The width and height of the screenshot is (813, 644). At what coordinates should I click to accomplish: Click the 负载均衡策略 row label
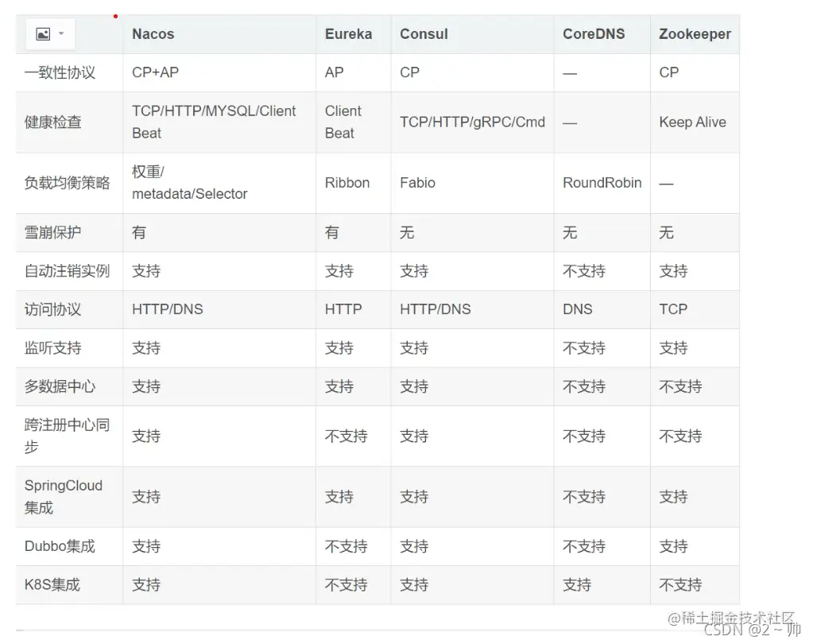(67, 183)
